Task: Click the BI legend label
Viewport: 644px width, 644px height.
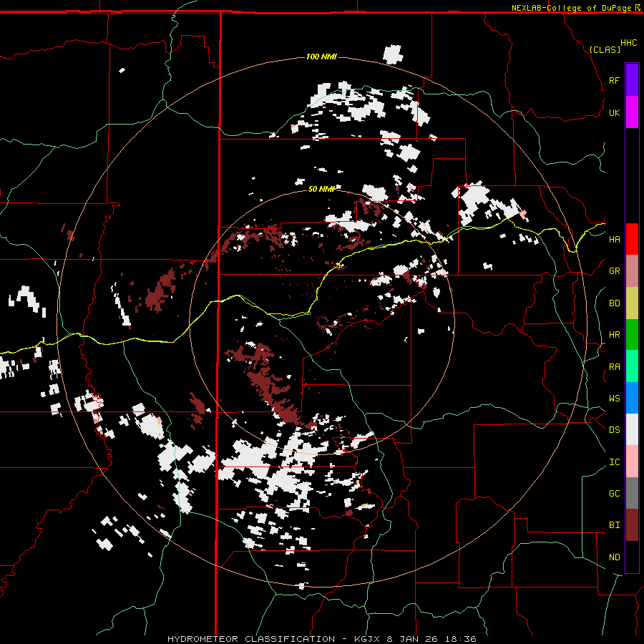Action: (x=614, y=525)
